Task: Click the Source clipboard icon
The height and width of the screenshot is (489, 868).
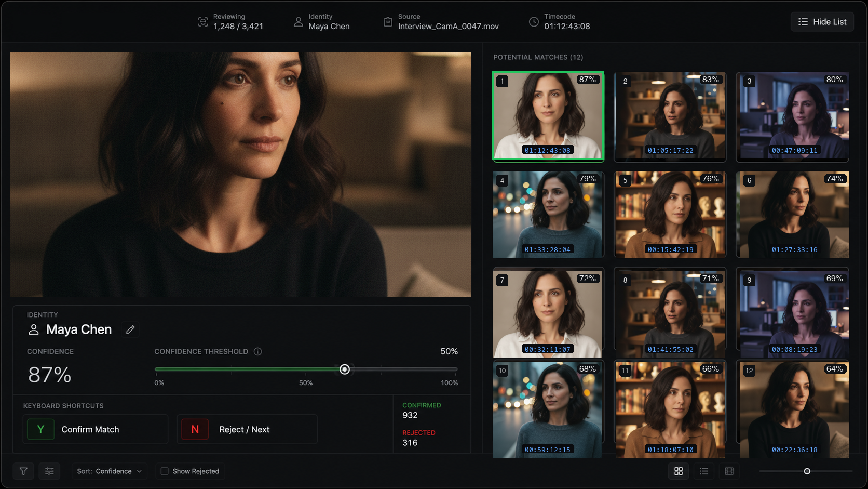Action: tap(388, 22)
